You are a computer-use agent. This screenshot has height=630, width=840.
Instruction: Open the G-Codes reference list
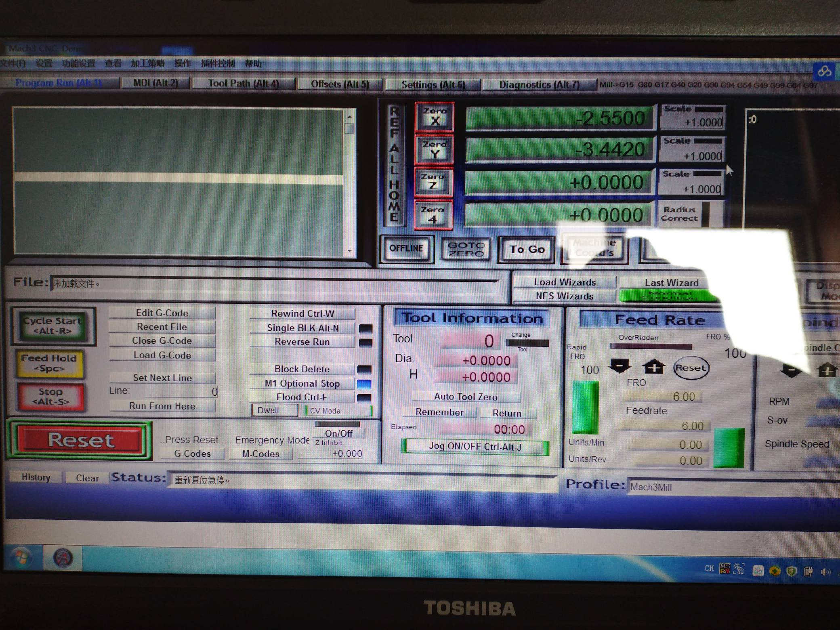[192, 454]
